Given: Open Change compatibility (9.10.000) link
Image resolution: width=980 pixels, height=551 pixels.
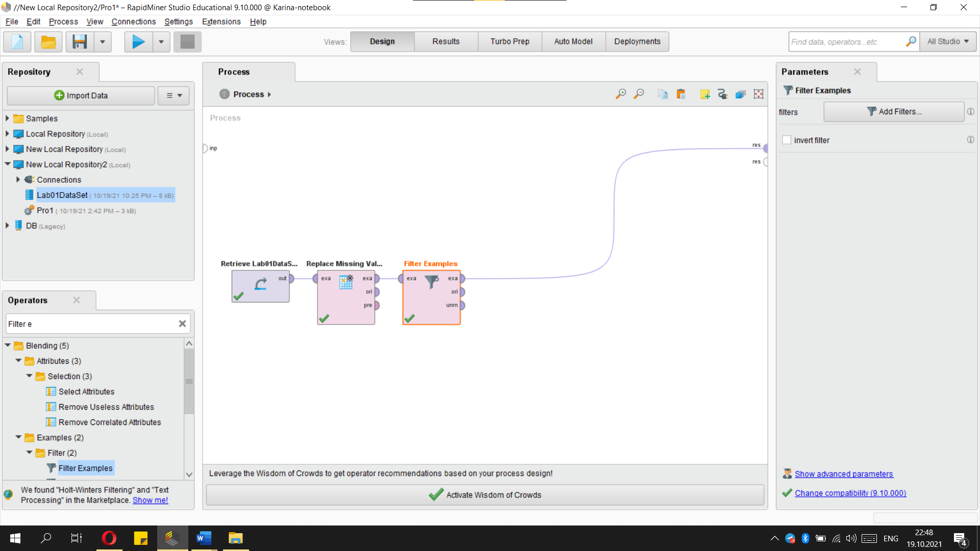Looking at the screenshot, I should [850, 493].
